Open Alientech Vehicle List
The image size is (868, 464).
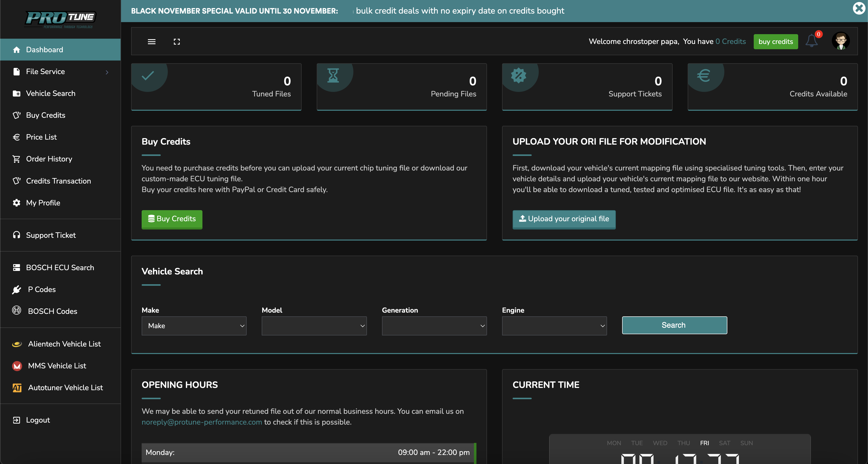click(61, 344)
